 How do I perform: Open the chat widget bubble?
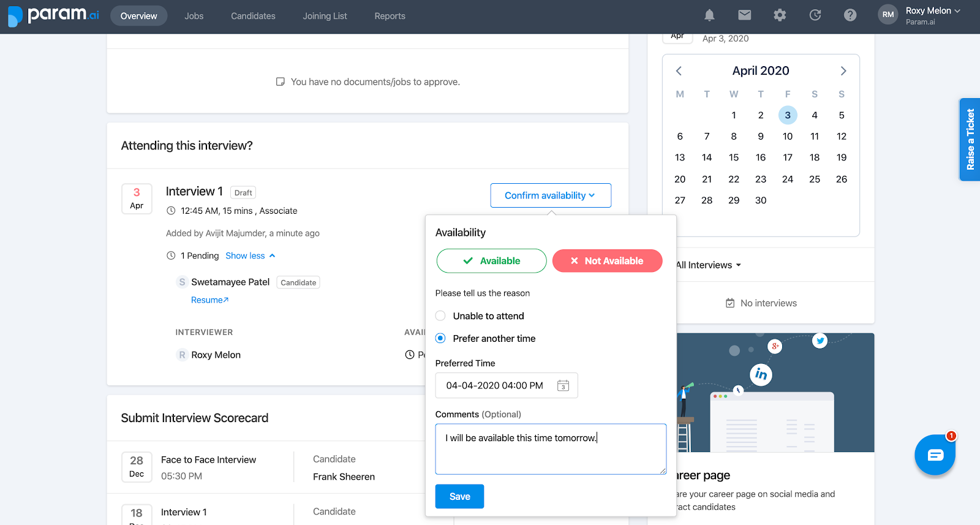935,455
